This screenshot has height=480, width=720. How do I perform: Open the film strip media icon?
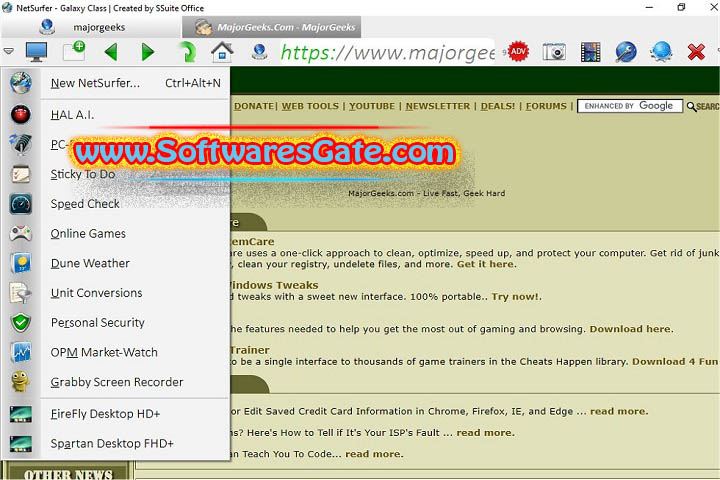591,52
